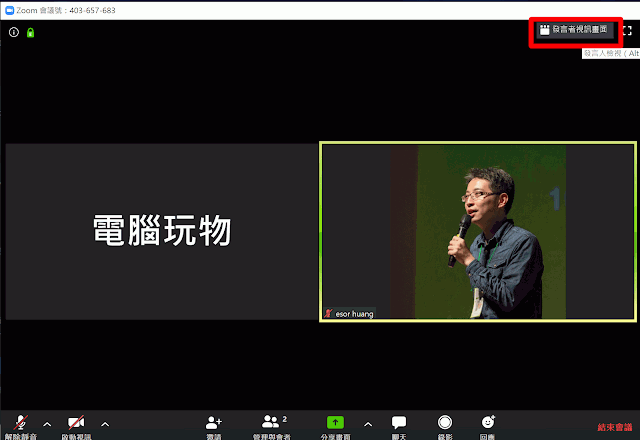This screenshot has height=440, width=640.
Task: Click the green encryption lock icon
Action: click(31, 33)
